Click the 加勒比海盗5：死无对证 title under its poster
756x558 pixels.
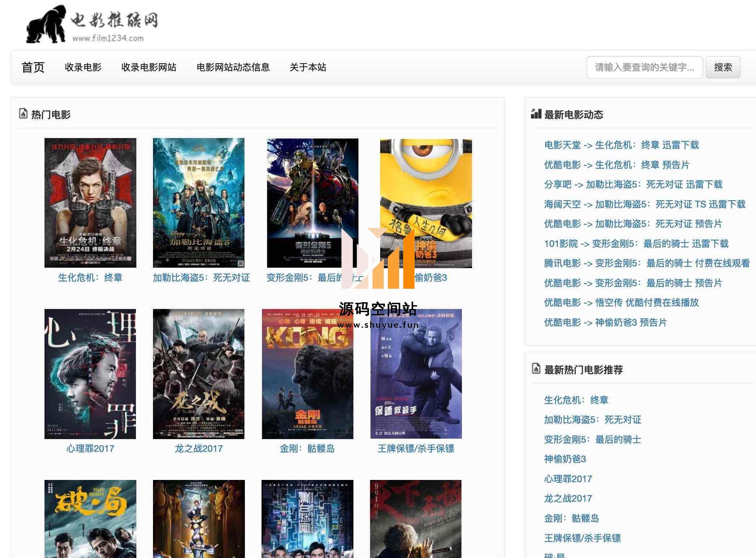click(x=201, y=278)
